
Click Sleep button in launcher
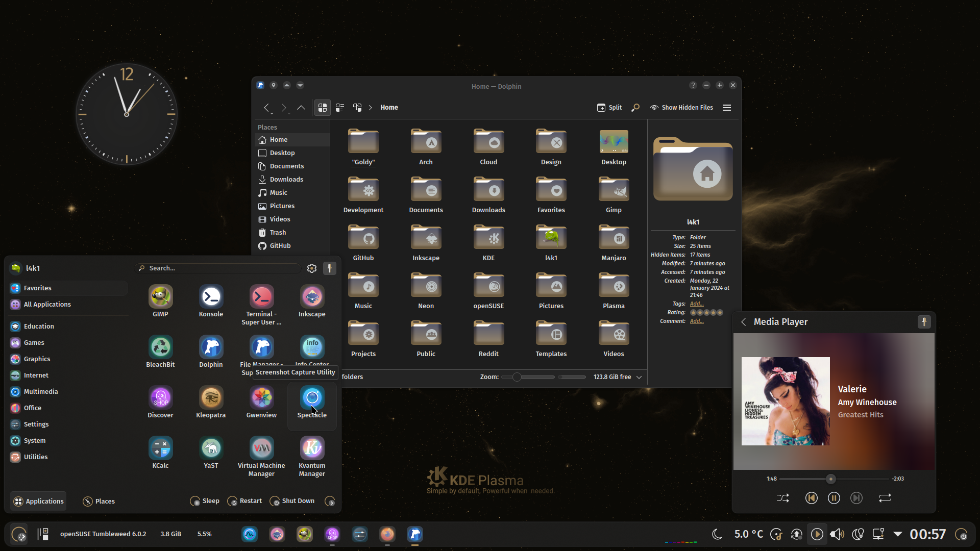[x=205, y=501]
